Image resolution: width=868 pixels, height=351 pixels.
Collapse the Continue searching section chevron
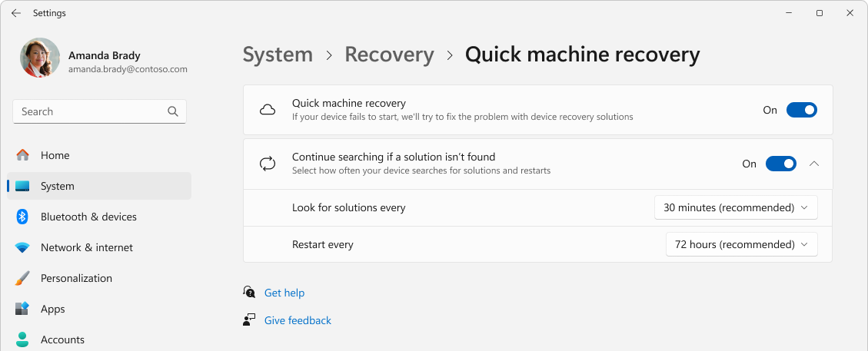813,164
